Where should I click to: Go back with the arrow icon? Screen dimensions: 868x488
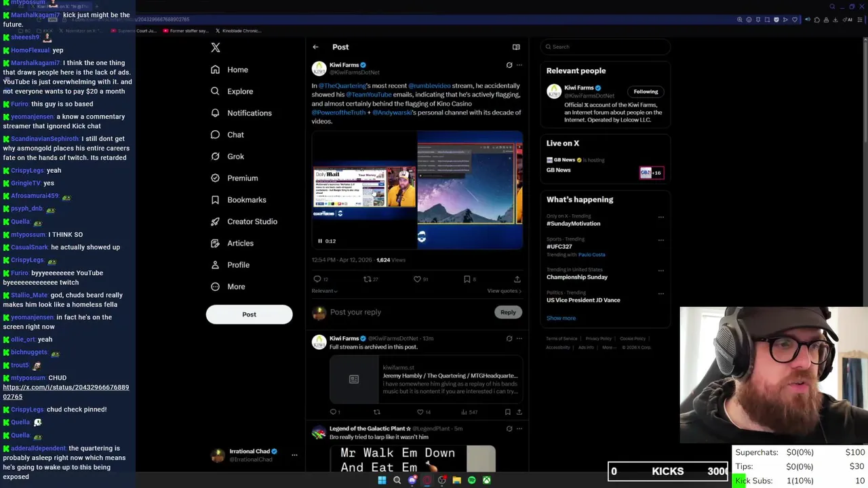315,47
